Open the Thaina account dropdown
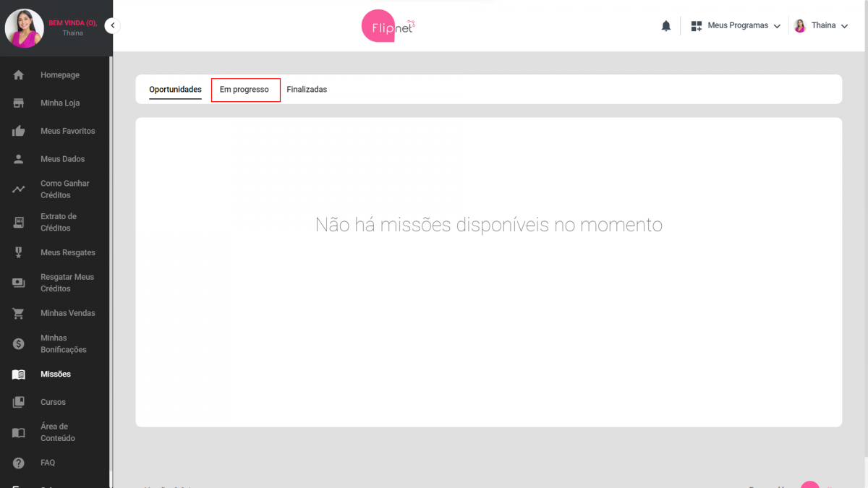The height and width of the screenshot is (488, 868). point(823,25)
